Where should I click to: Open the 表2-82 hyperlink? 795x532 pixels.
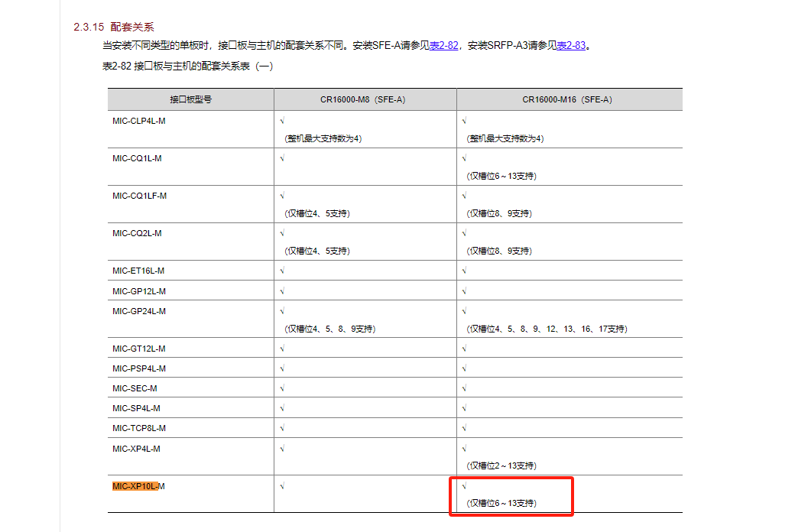pos(443,46)
